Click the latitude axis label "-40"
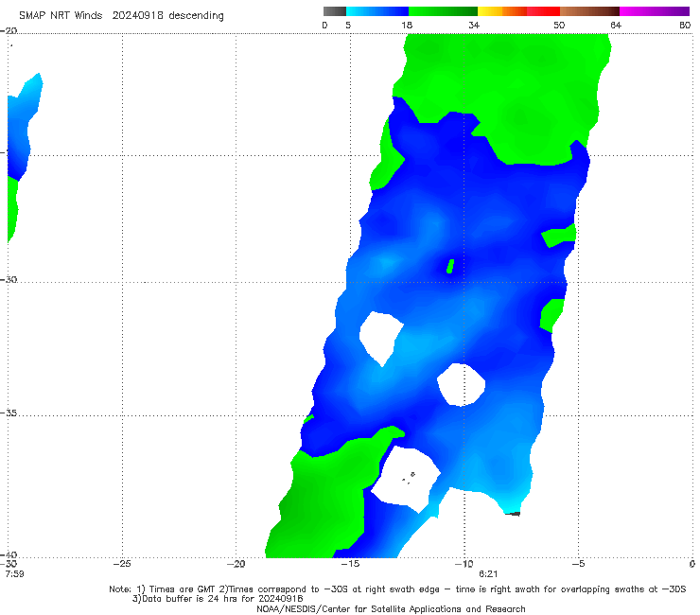700x615 pixels. pos(9,555)
